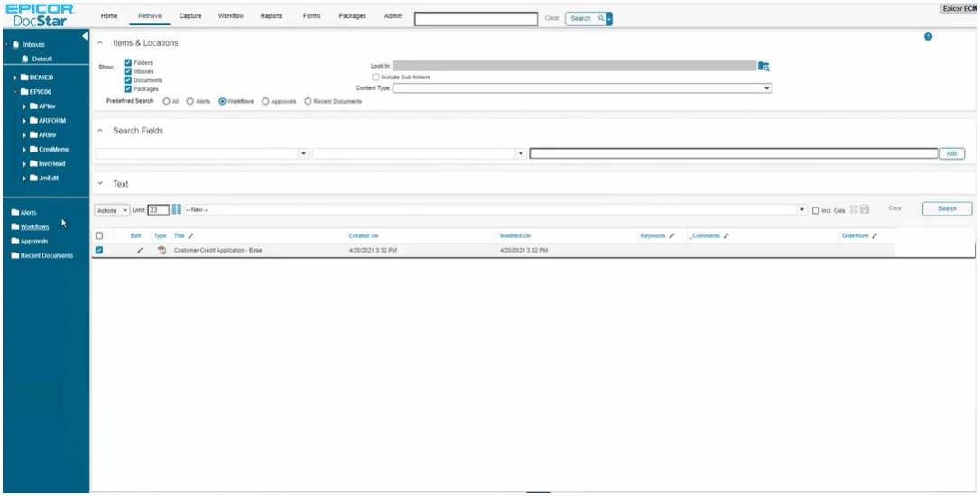Click the Alerts folder icon in sidebar
This screenshot has width=980, height=496.
(x=15, y=213)
